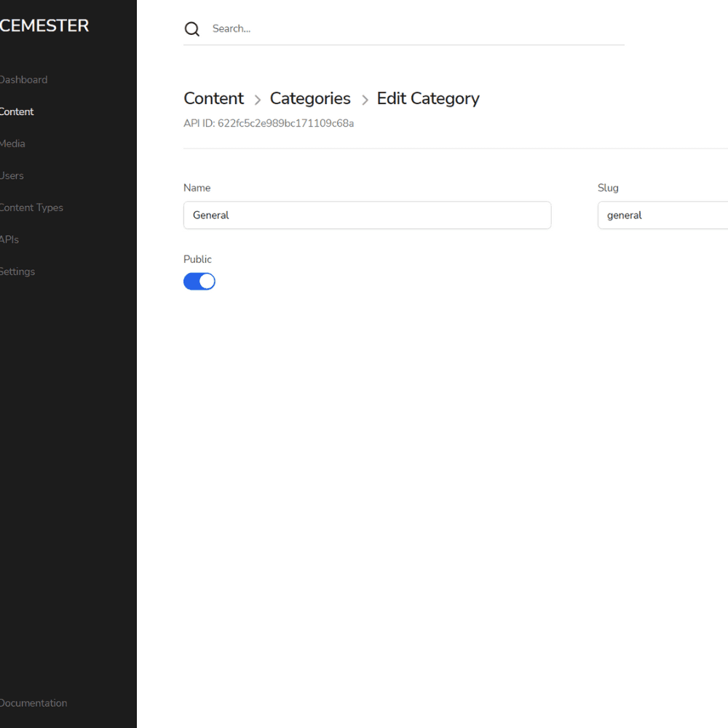The image size is (728, 728).
Task: Click the magnifying glass search icon
Action: (192, 29)
